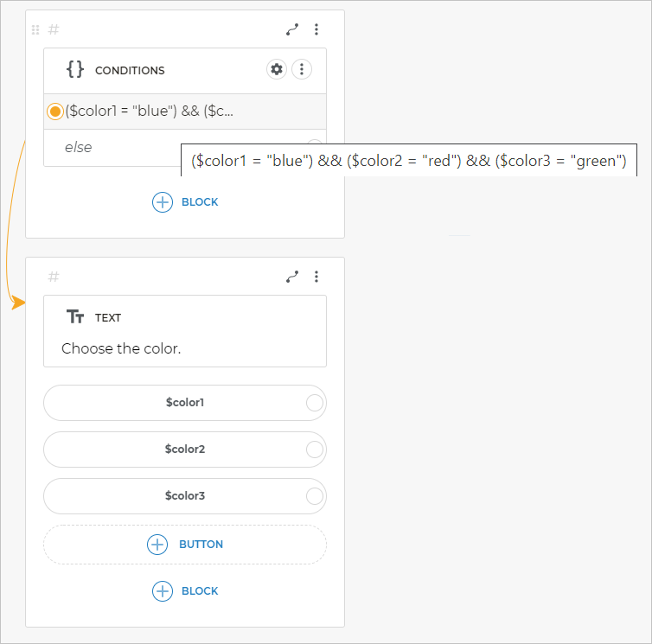
Task: Open three-dot menu of top card
Action: pyautogui.click(x=316, y=29)
